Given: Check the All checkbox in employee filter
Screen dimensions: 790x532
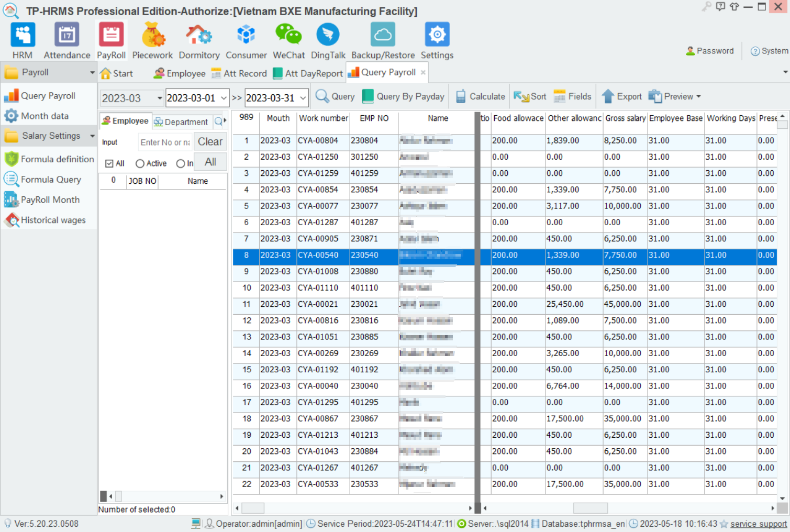Looking at the screenshot, I should coord(109,163).
